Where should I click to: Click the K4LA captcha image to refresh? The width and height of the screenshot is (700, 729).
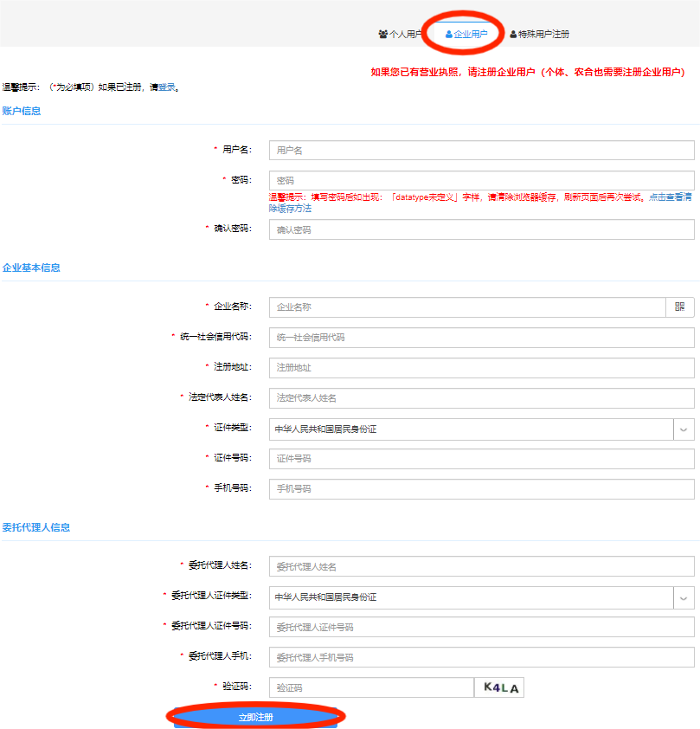point(498,687)
